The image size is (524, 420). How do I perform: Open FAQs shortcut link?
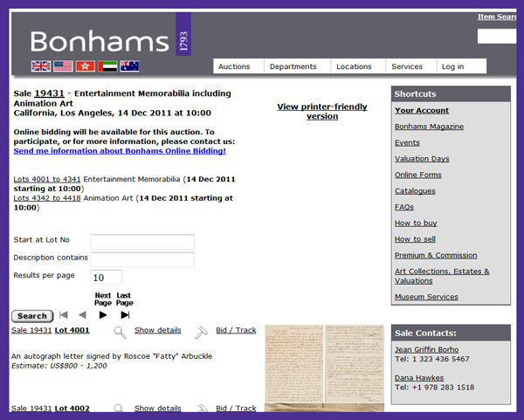click(404, 207)
